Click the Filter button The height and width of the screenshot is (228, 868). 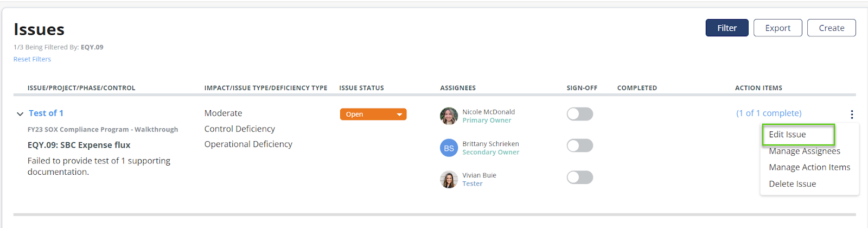point(726,28)
